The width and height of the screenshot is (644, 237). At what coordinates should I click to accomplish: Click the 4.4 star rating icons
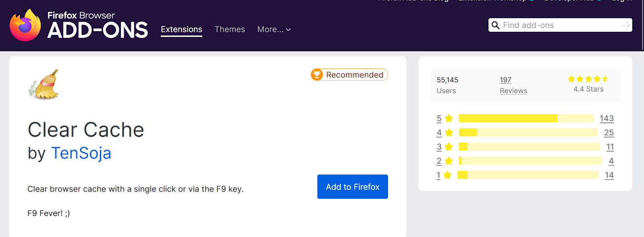[x=588, y=79]
